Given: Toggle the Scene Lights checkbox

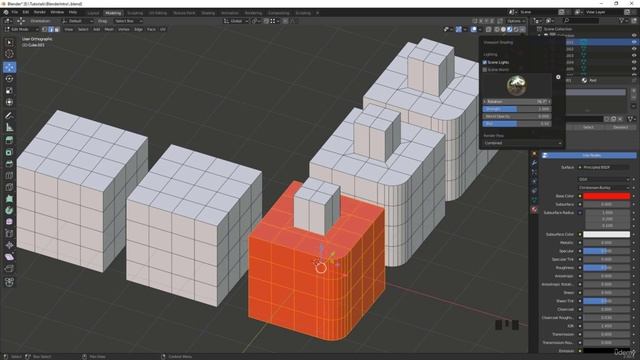Looking at the screenshot, I should pos(485,62).
